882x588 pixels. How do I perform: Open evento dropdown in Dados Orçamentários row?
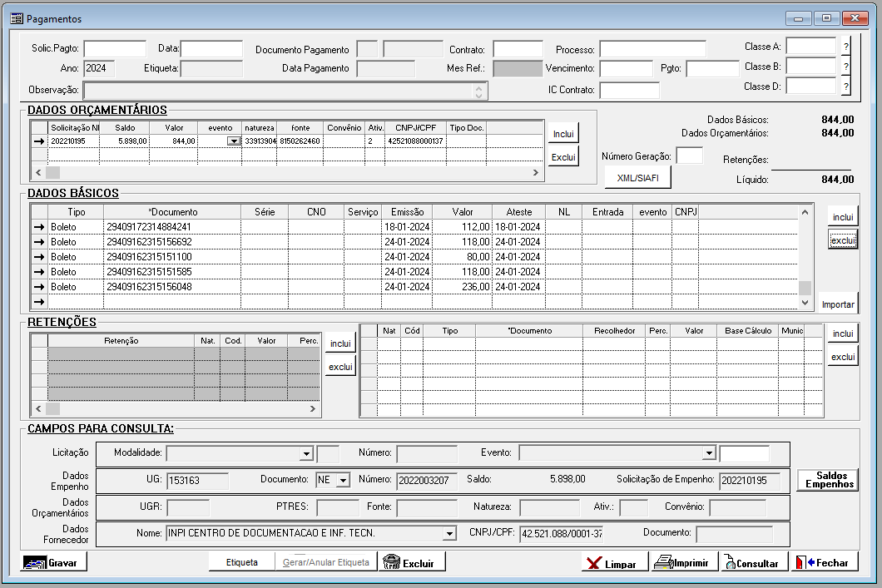[233, 141]
